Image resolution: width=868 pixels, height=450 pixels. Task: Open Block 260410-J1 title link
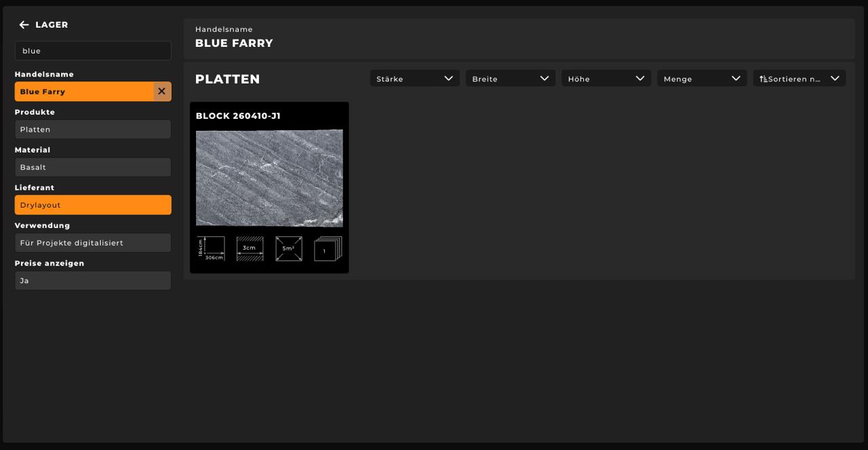pyautogui.click(x=238, y=116)
